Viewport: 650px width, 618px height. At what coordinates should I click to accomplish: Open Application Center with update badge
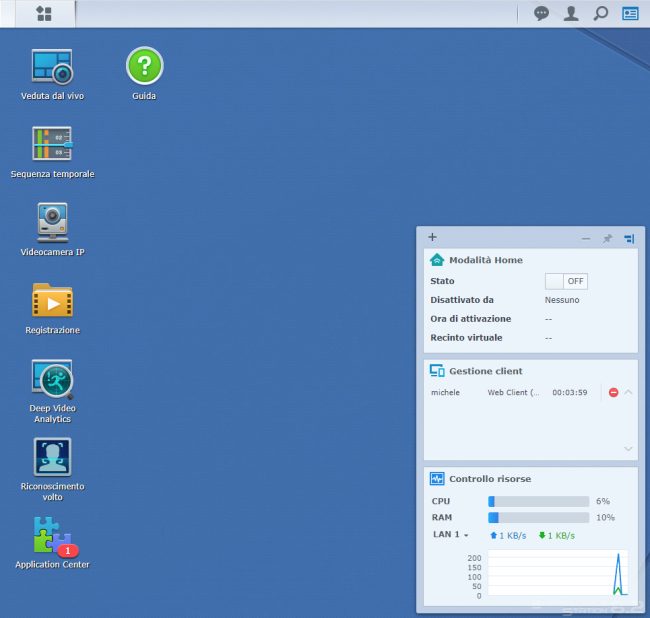tap(54, 536)
